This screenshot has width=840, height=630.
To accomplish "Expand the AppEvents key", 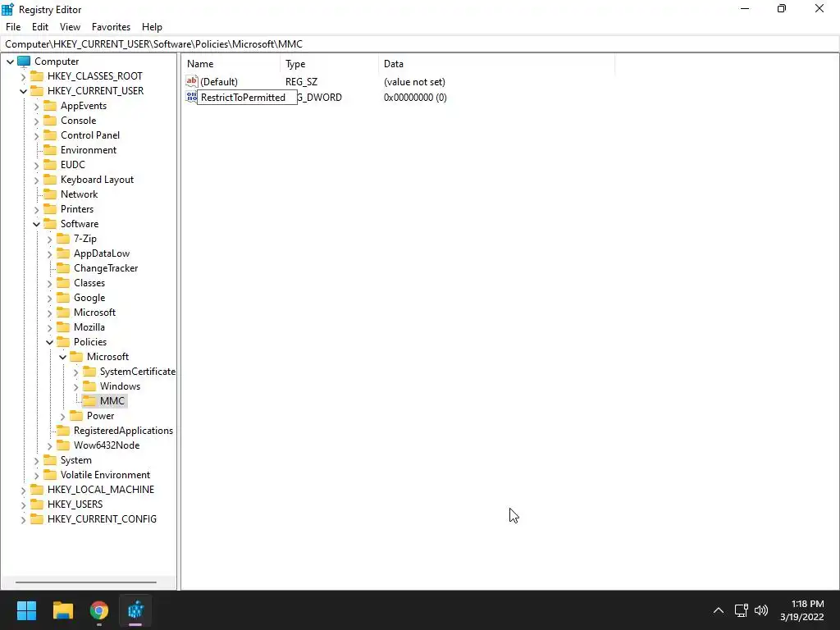I will (x=36, y=106).
